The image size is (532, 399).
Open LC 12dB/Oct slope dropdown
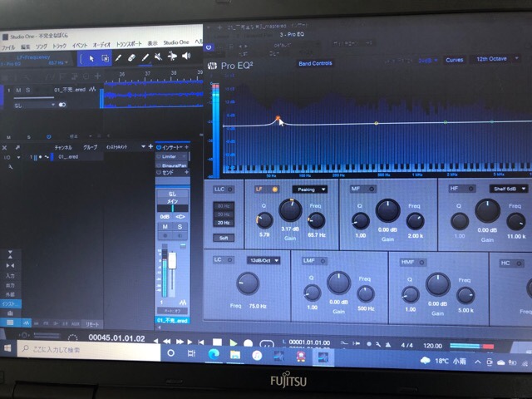click(264, 260)
